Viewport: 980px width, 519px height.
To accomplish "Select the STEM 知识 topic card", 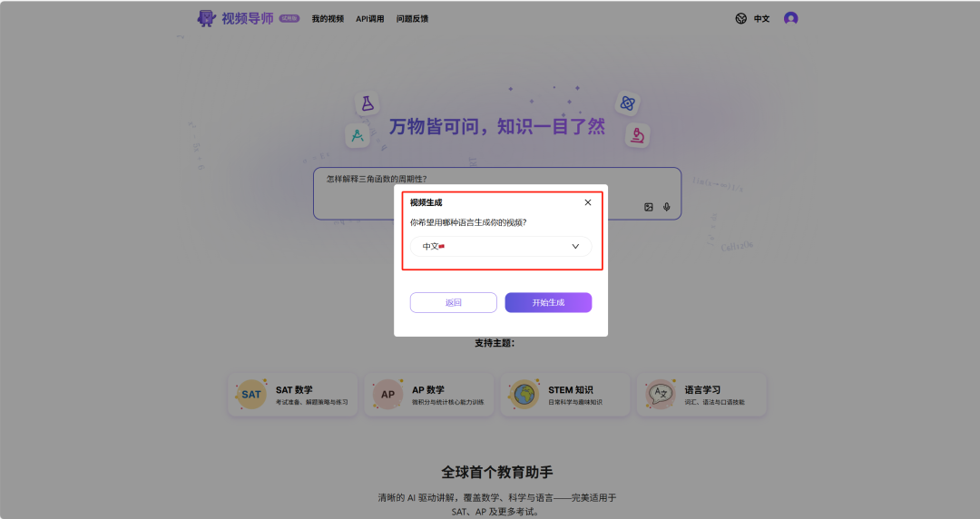I will point(565,395).
